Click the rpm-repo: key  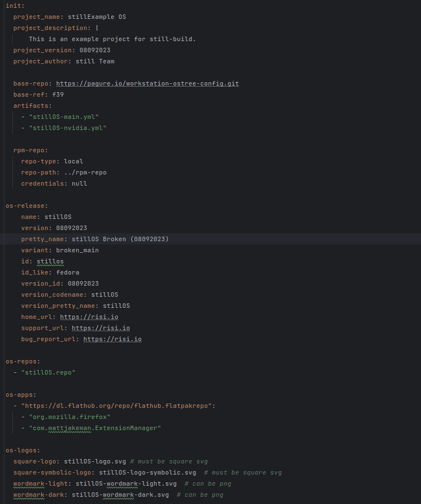coord(31,150)
